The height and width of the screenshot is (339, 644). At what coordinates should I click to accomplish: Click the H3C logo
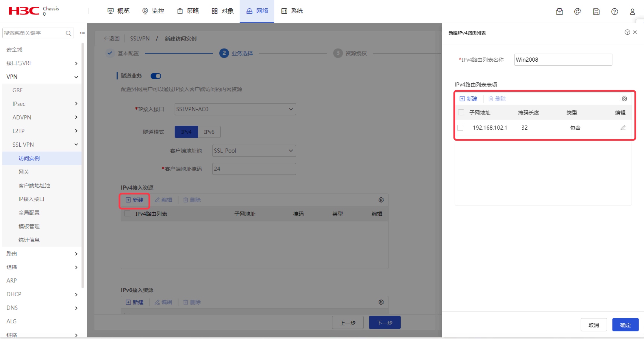tap(24, 11)
